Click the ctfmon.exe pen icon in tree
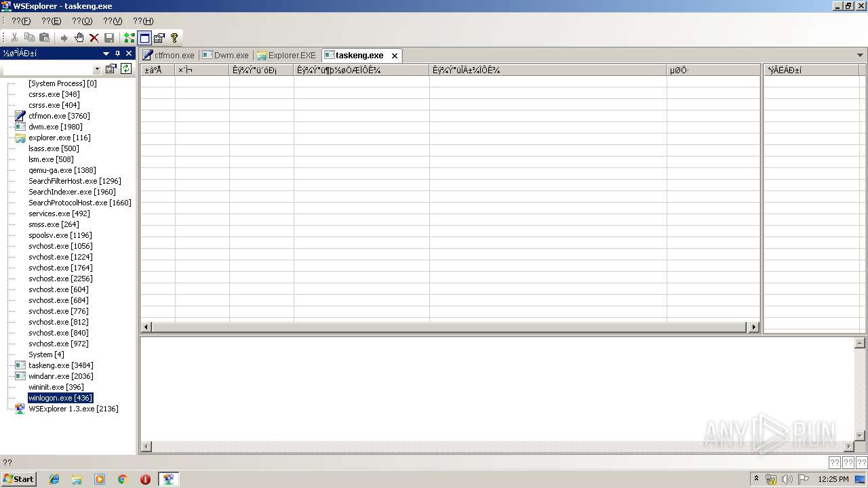This screenshot has width=868, height=488. (x=20, y=116)
